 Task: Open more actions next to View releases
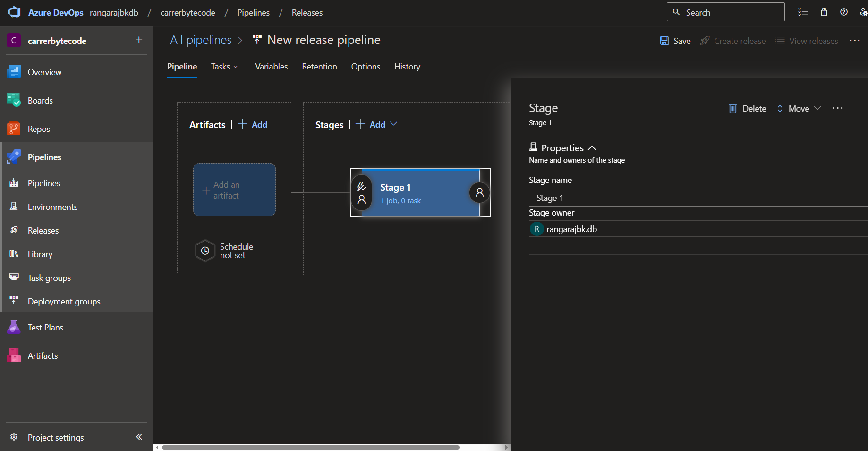point(854,41)
